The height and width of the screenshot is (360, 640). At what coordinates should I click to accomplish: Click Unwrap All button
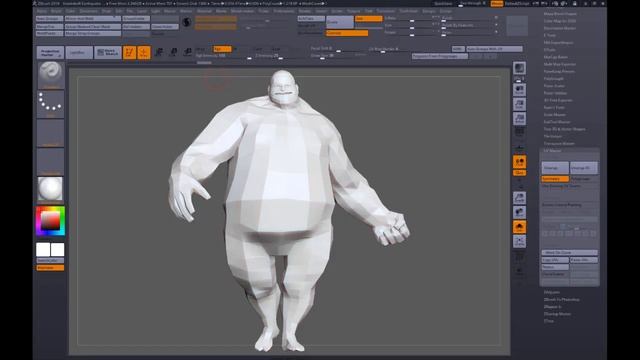pyautogui.click(x=584, y=168)
